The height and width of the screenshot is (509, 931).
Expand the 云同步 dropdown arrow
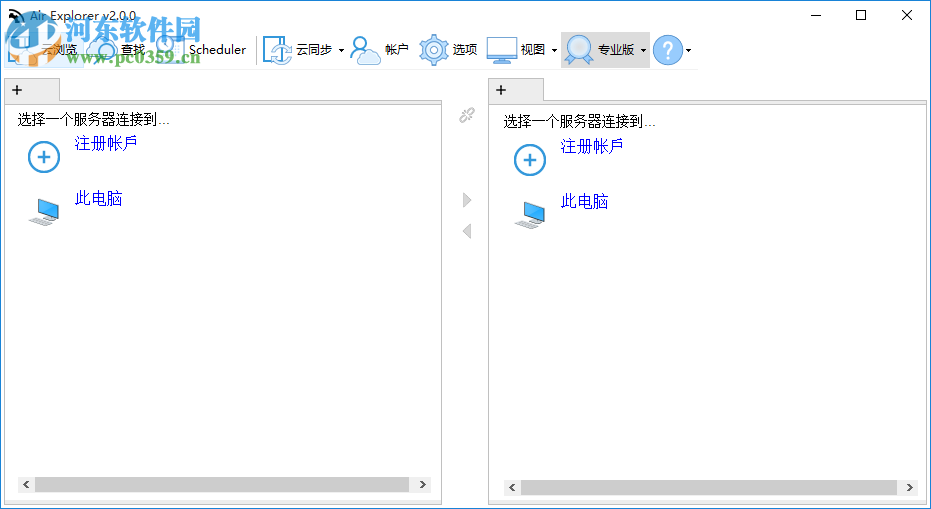(341, 50)
